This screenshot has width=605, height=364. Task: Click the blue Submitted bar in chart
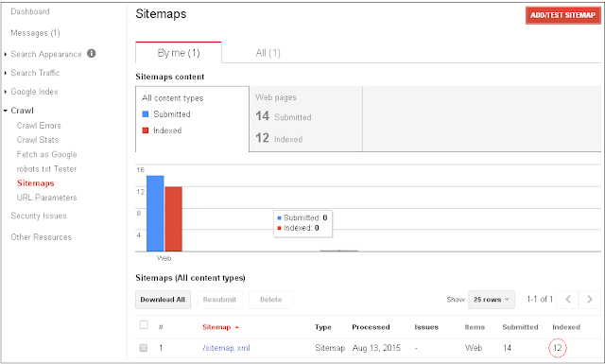(x=155, y=214)
